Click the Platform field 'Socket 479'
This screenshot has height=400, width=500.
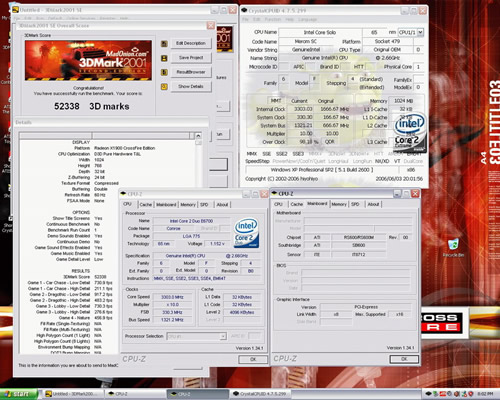tap(387, 41)
